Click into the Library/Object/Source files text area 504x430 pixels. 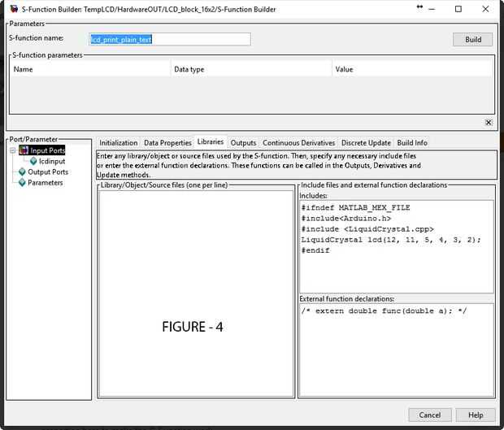[196, 293]
